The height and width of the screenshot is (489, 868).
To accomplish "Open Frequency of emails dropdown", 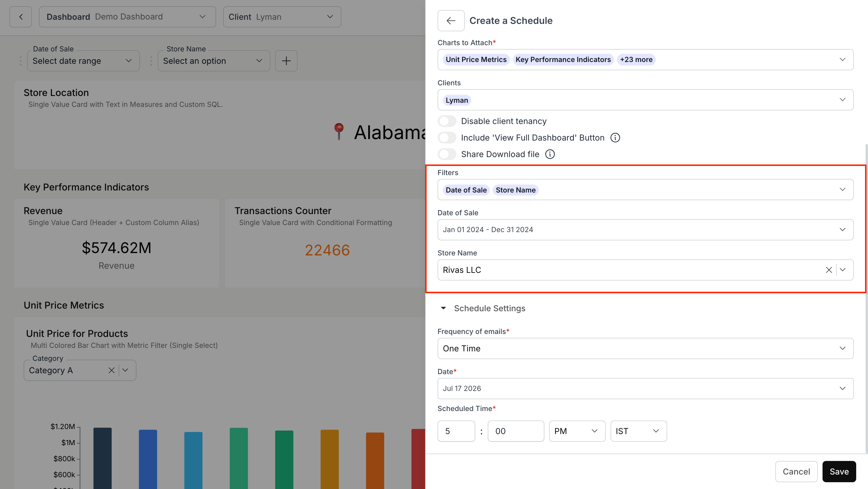I will coord(645,348).
